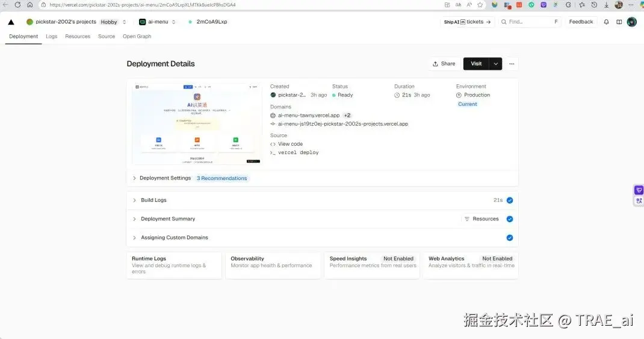Click the Current environment label
The width and height of the screenshot is (644, 339).
click(x=468, y=104)
